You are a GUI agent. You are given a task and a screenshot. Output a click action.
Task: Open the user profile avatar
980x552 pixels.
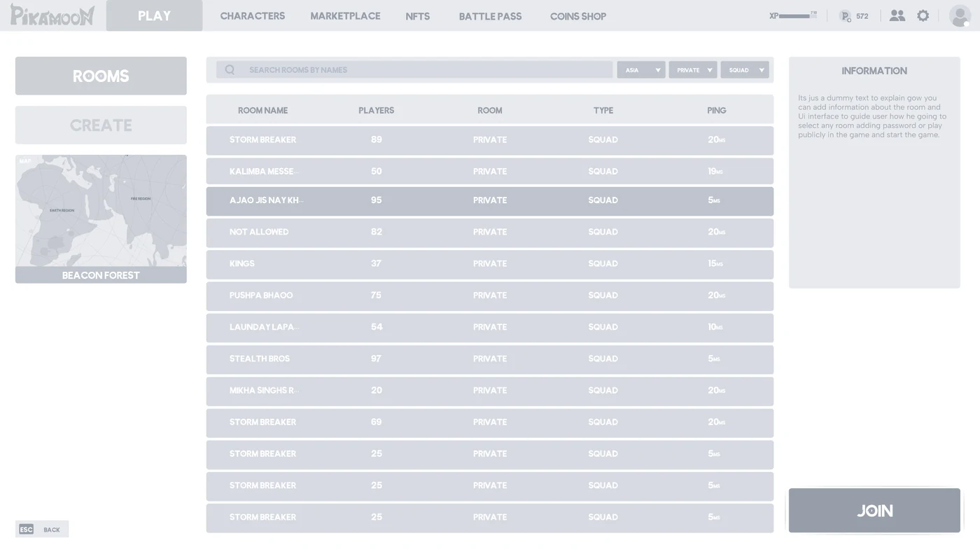pos(959,15)
